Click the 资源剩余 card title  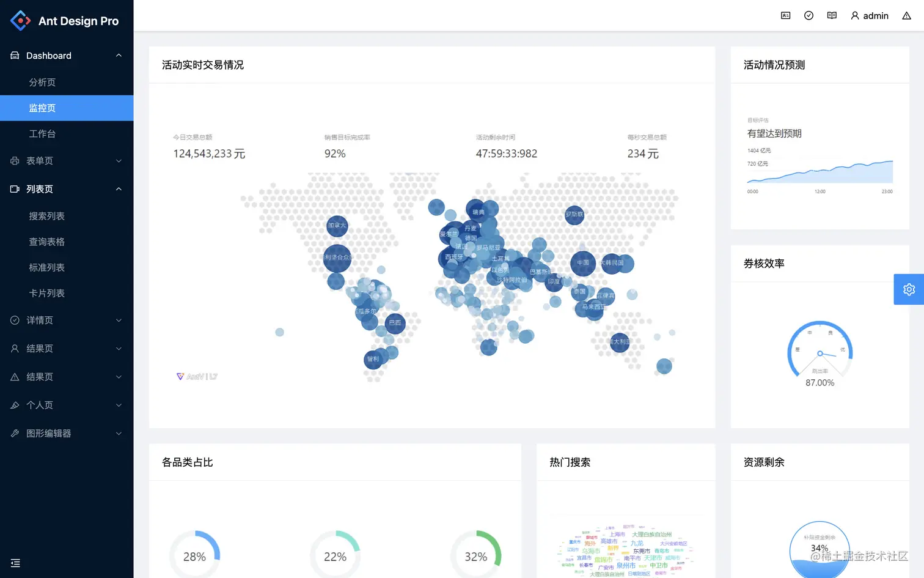764,462
